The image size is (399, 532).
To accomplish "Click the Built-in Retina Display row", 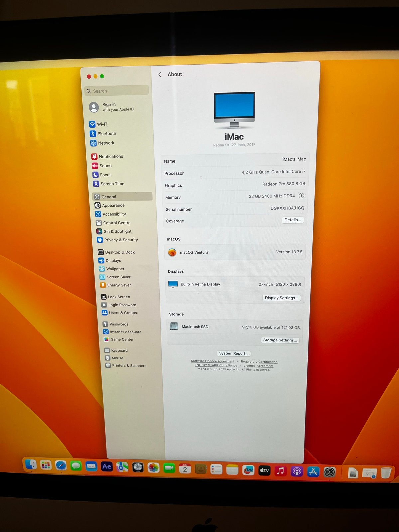I will 235,284.
